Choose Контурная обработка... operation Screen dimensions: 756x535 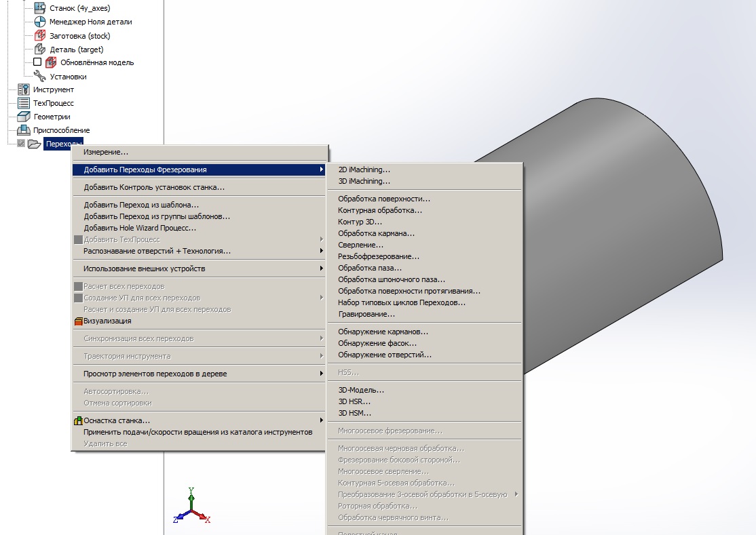[424, 210]
